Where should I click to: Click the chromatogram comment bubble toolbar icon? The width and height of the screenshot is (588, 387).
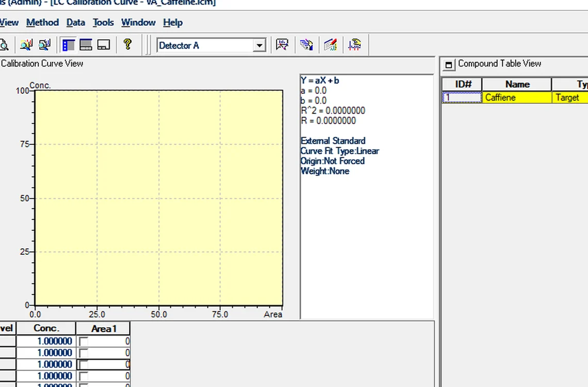(x=282, y=45)
